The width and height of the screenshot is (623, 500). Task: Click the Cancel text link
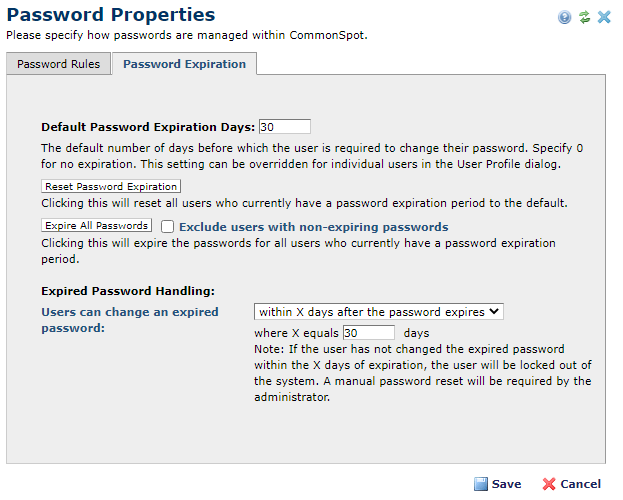[580, 484]
